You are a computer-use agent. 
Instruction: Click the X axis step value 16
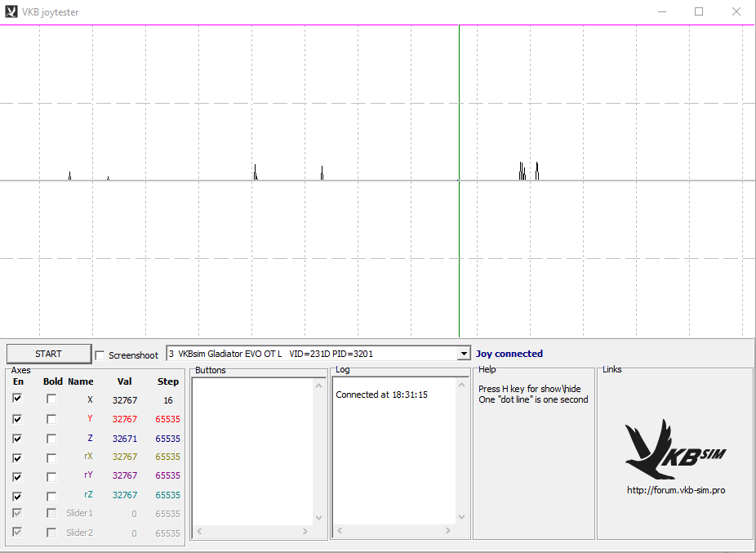168,400
